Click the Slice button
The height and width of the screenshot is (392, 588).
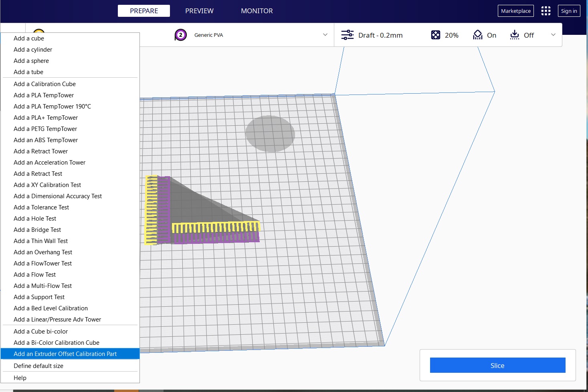pyautogui.click(x=497, y=365)
